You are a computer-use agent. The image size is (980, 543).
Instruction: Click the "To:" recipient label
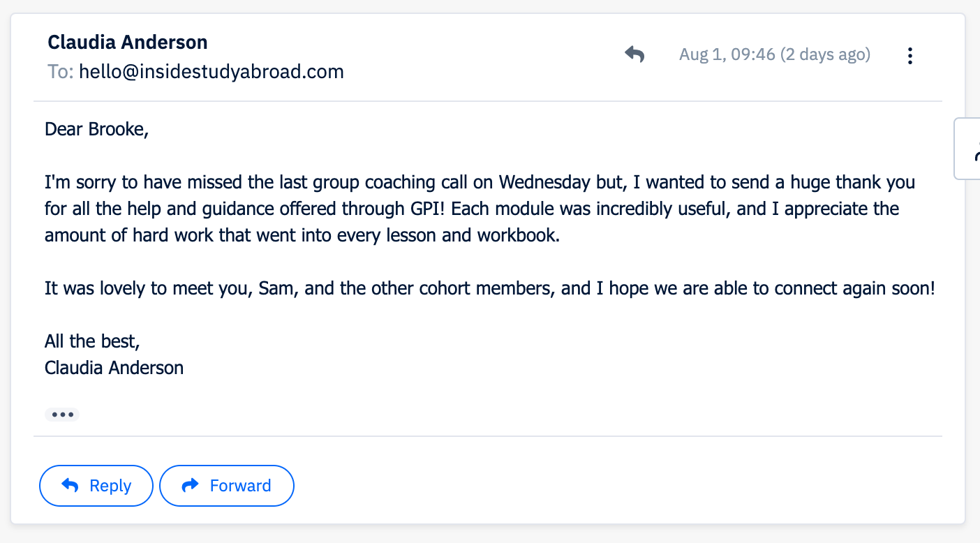[61, 71]
